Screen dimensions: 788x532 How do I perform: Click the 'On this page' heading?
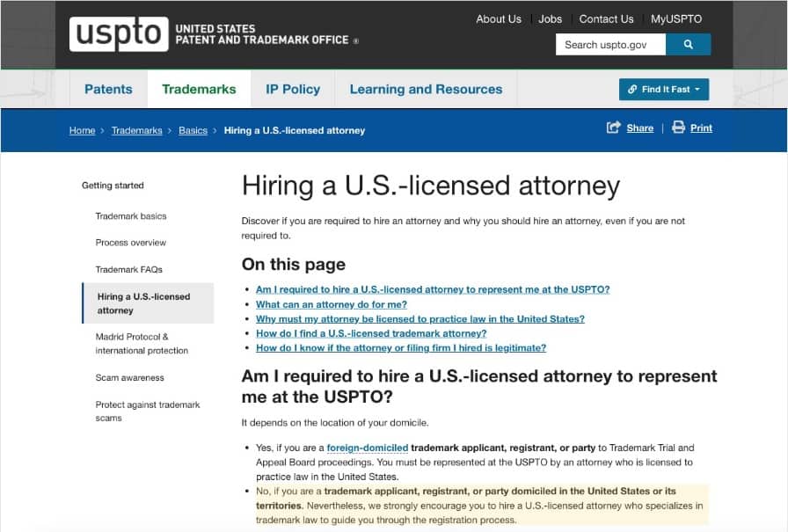point(294,265)
